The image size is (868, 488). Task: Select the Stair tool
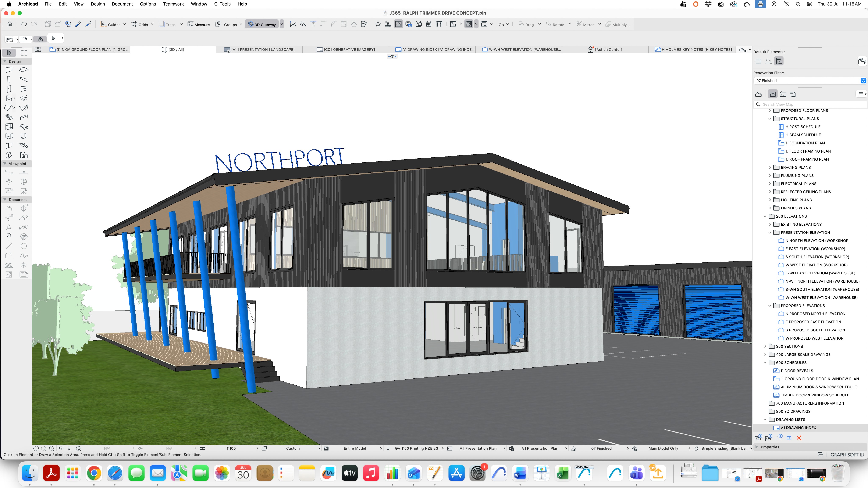click(x=9, y=117)
